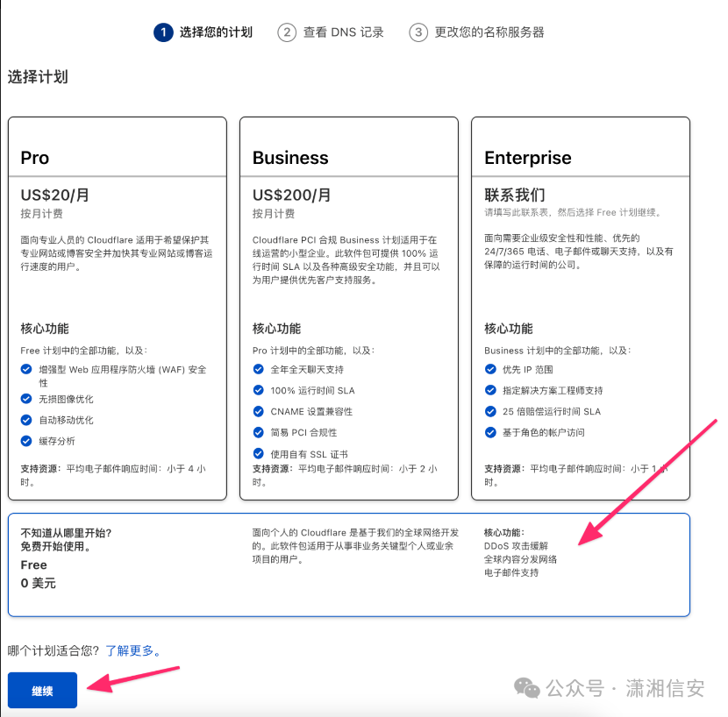The height and width of the screenshot is (717, 728).
Task: Click the checkmark beside 全年全天聊天支持
Action: [258, 369]
